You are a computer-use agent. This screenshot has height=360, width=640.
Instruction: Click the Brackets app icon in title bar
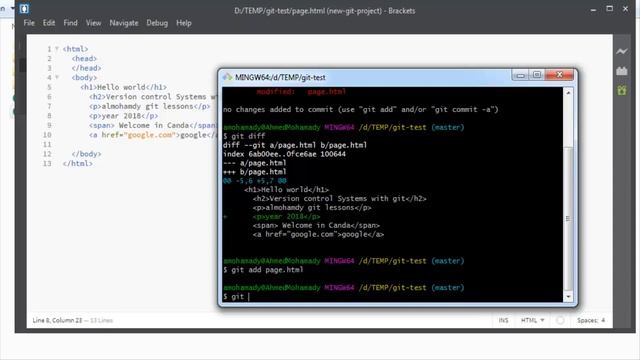coord(24,9)
